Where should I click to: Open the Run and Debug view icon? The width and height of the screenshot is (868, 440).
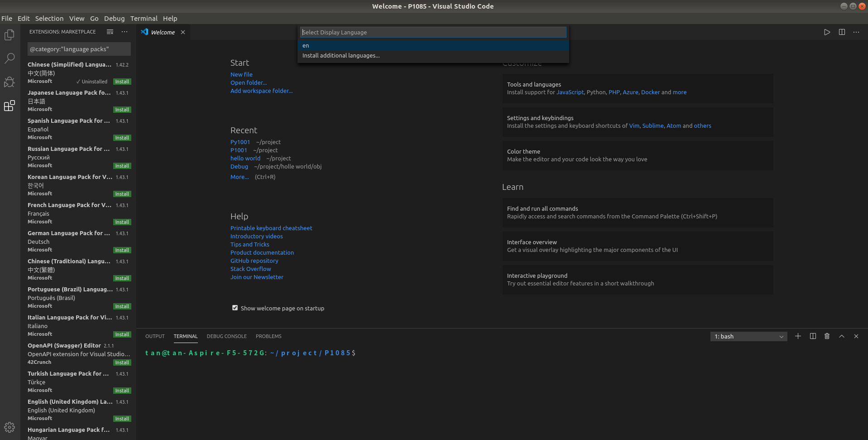pyautogui.click(x=9, y=82)
